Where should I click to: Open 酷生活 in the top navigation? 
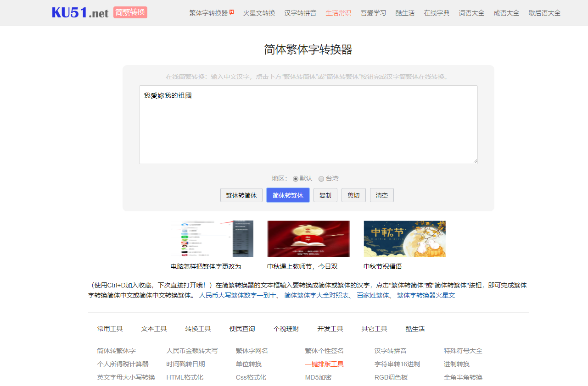[x=405, y=13]
